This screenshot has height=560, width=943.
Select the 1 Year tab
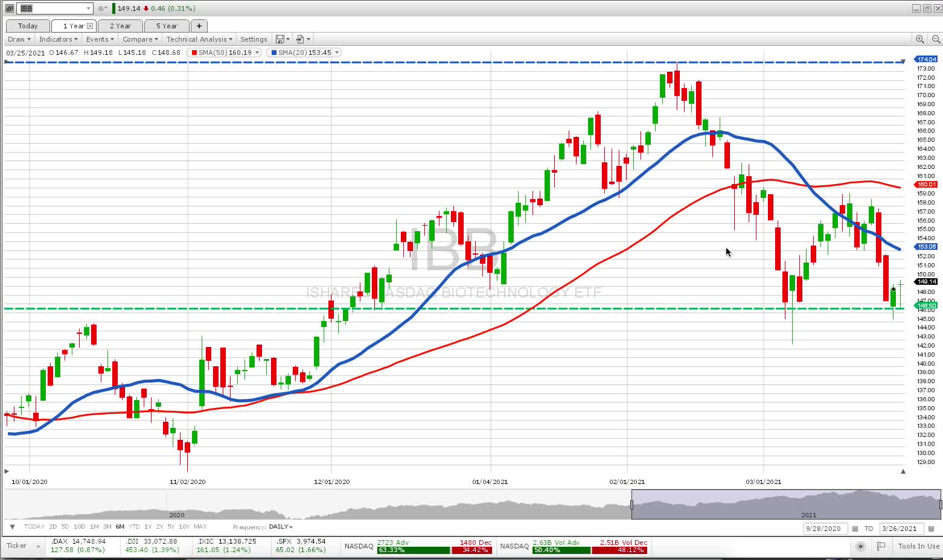tap(74, 26)
